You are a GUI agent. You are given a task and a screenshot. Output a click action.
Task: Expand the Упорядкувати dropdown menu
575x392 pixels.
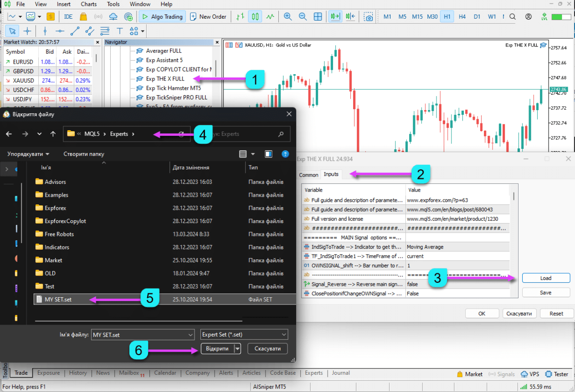tap(28, 154)
